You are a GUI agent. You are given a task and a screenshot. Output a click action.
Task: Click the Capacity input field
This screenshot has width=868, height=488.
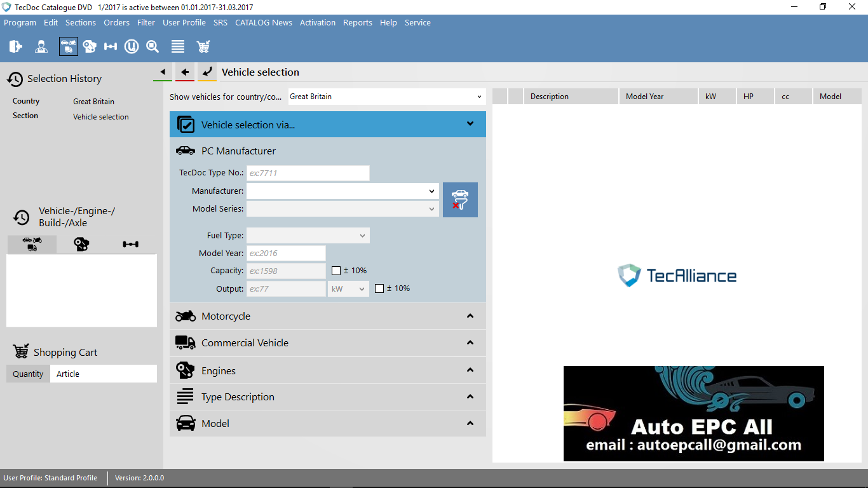tap(286, 271)
